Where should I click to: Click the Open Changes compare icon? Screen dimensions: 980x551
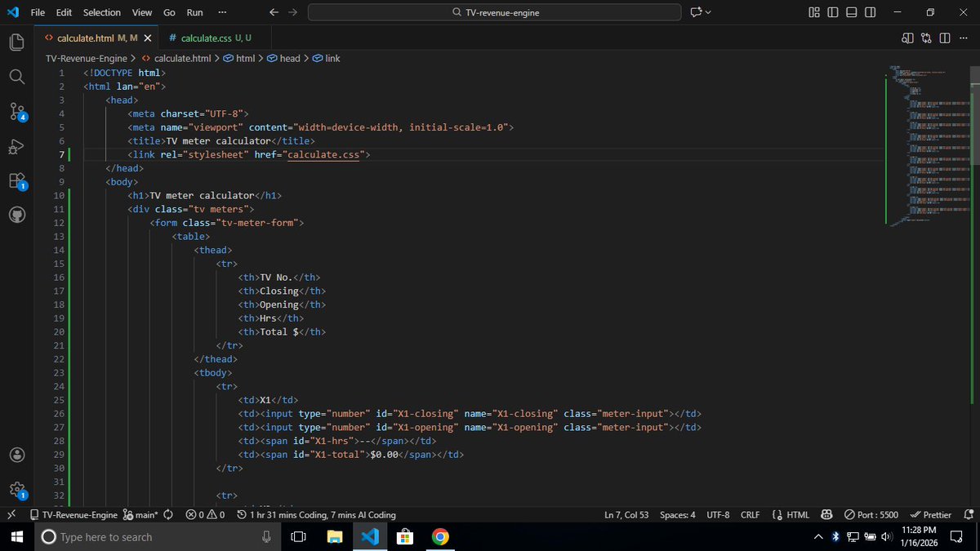click(926, 38)
